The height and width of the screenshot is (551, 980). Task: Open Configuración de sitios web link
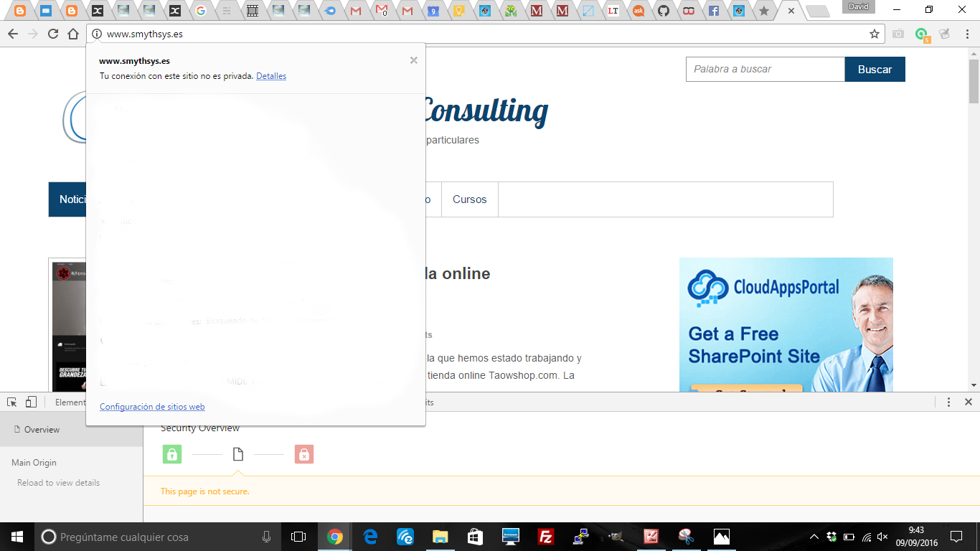coord(152,407)
